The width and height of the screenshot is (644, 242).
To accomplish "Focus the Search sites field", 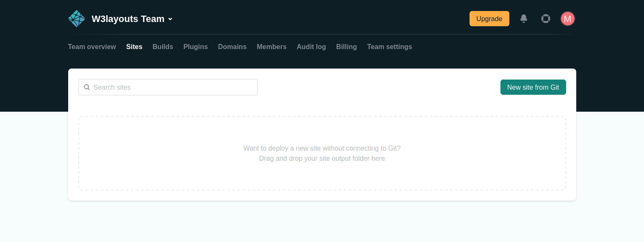I will tap(168, 87).
